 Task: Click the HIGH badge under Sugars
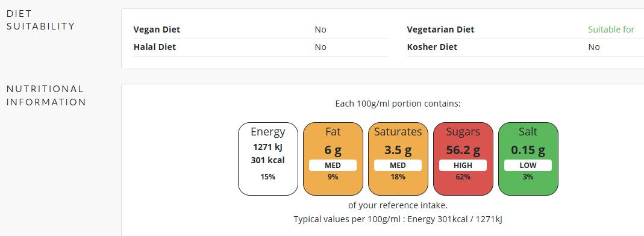463,166
